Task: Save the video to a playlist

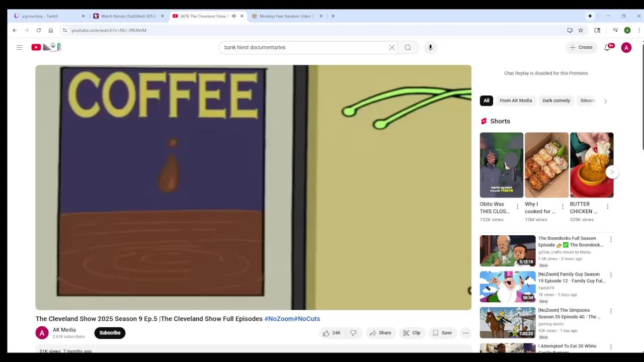Action: click(442, 333)
